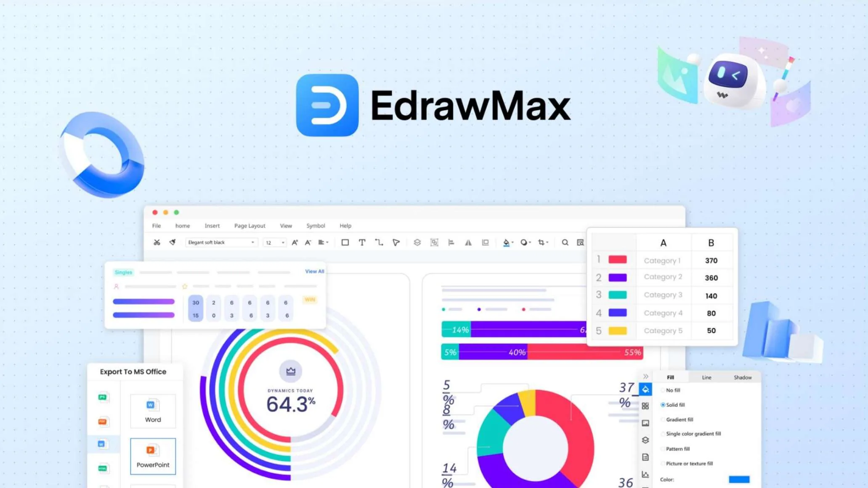Click the Singles tab label
Viewport: 868px width, 488px height.
click(123, 272)
